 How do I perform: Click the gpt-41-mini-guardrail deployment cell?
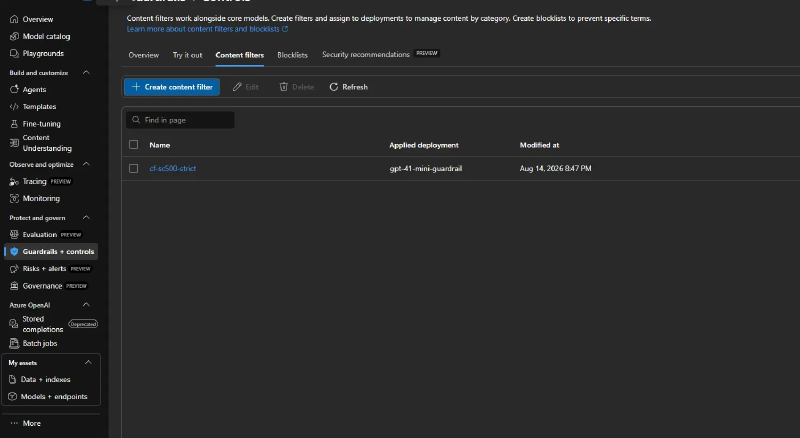tap(426, 168)
